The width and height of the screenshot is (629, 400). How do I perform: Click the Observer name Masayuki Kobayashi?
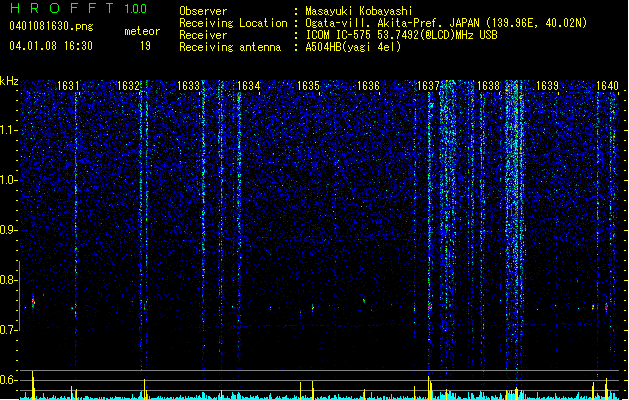coord(359,11)
